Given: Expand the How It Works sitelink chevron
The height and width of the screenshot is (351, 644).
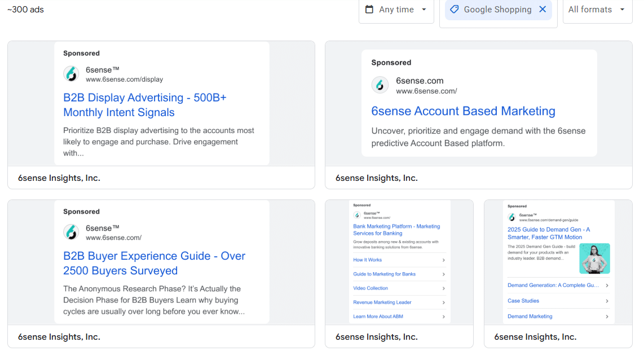Looking at the screenshot, I should (445, 260).
